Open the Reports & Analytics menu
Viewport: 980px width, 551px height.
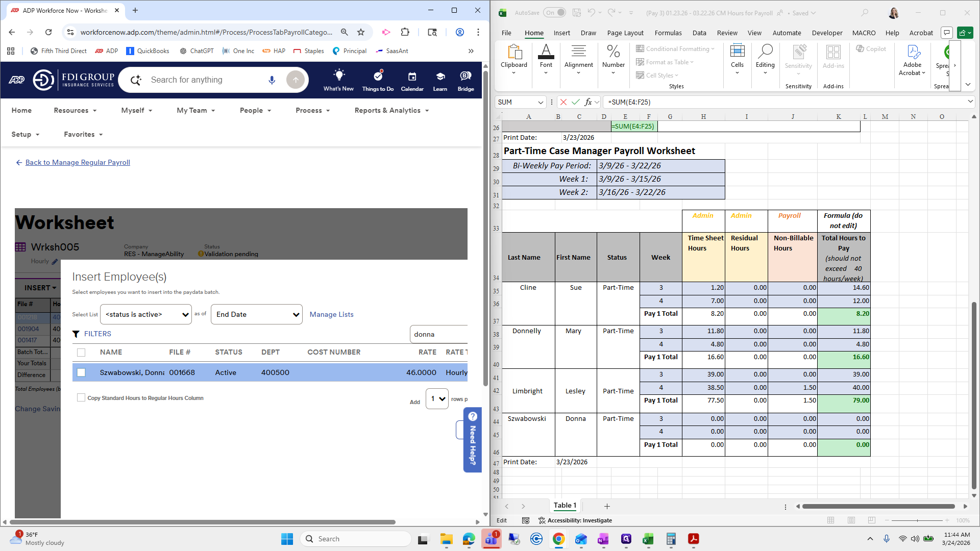391,111
